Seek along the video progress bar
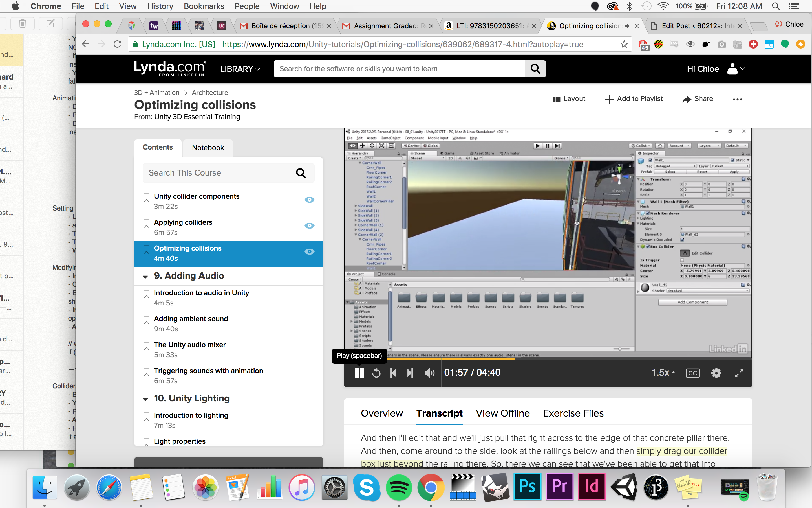The width and height of the screenshot is (812, 508). coord(548,359)
